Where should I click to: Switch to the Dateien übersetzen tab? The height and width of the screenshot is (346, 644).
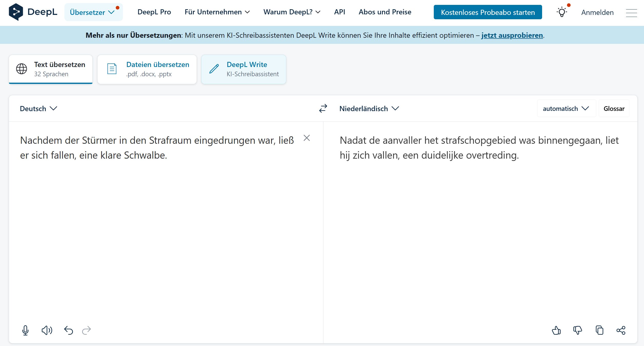[x=147, y=69]
